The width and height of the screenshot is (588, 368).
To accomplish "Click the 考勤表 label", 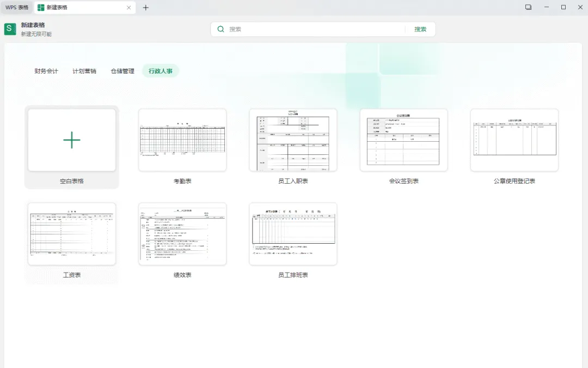I will pos(182,181).
